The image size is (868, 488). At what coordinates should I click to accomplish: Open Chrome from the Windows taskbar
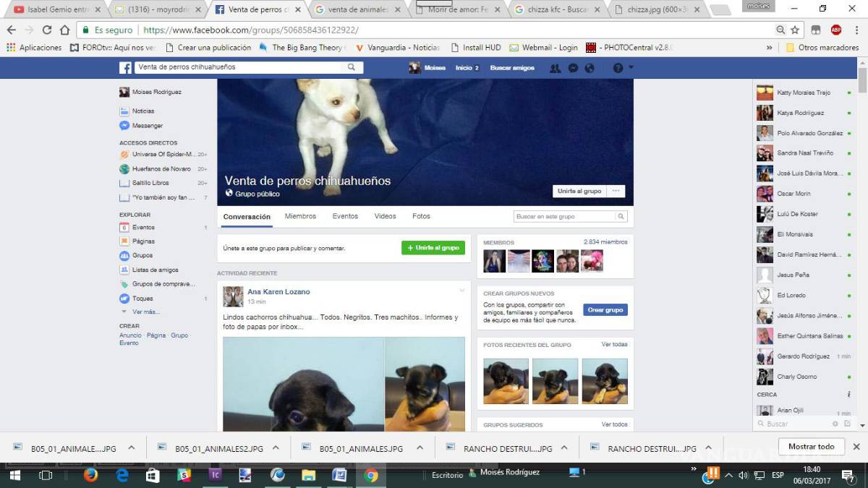point(370,476)
